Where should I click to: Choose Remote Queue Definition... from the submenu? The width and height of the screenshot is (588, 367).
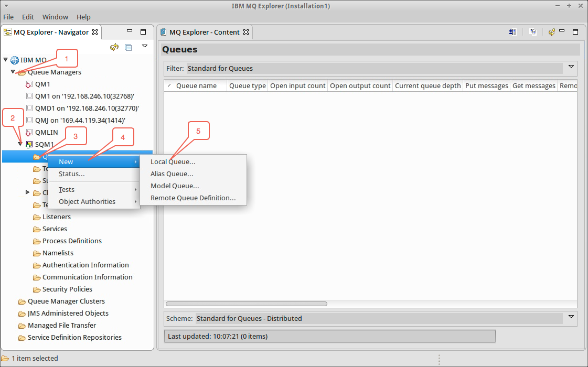[193, 198]
